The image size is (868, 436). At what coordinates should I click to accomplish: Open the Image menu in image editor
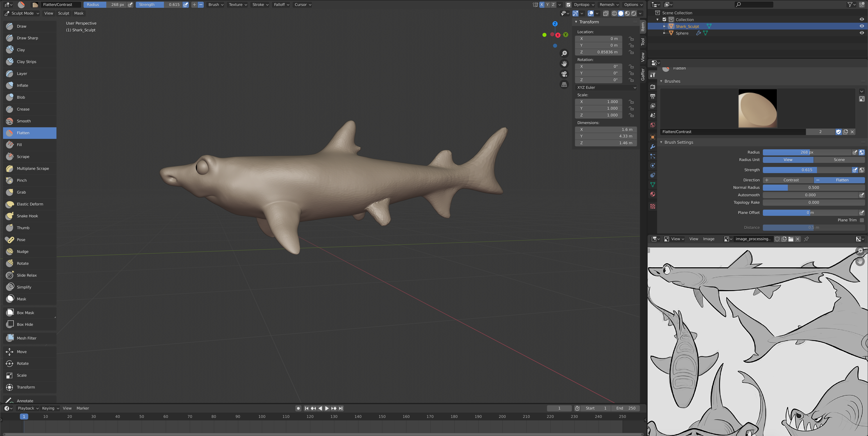(x=708, y=239)
